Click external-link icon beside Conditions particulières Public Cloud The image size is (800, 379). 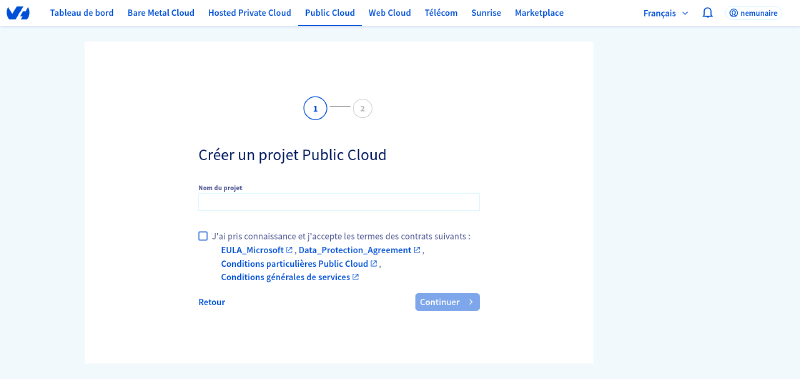(x=374, y=264)
